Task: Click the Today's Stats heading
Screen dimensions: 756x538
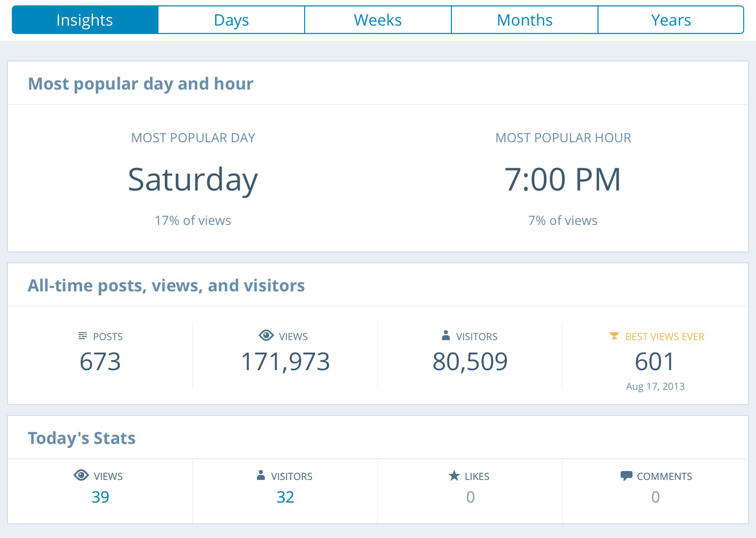Action: tap(82, 438)
